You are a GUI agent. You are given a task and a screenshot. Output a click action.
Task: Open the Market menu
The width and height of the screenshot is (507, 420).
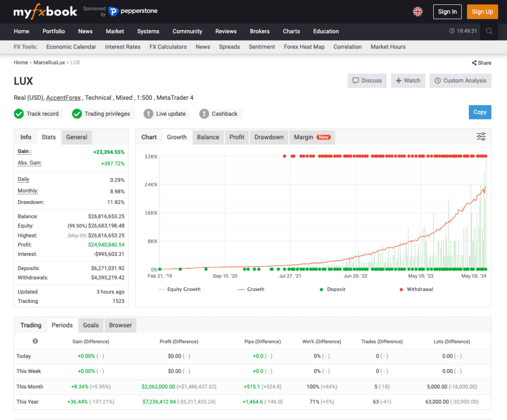[x=115, y=31]
